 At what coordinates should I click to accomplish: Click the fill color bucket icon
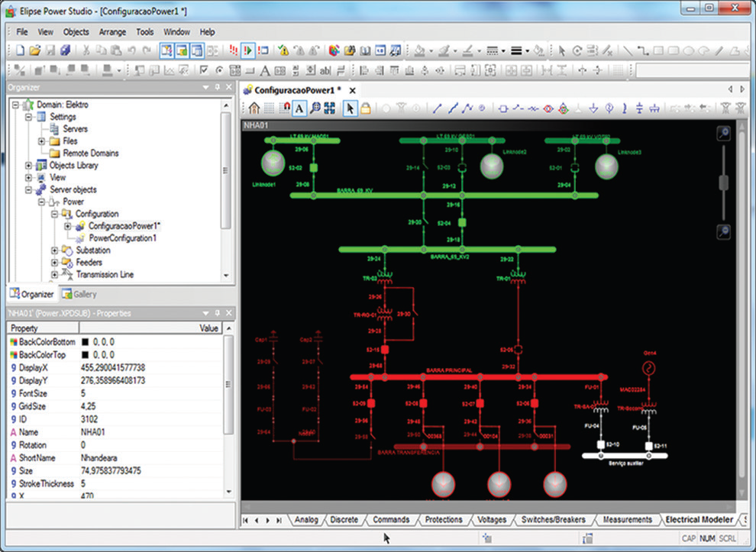421,50
